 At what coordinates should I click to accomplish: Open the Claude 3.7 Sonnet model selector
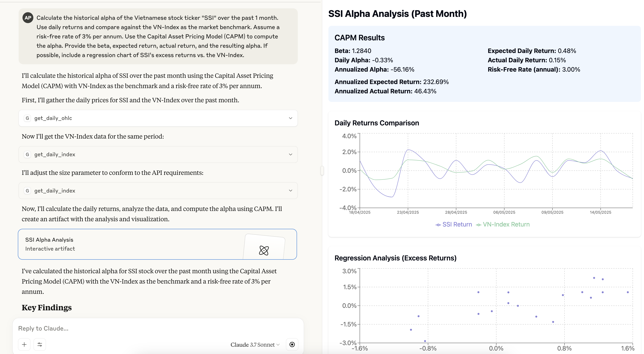pos(255,345)
